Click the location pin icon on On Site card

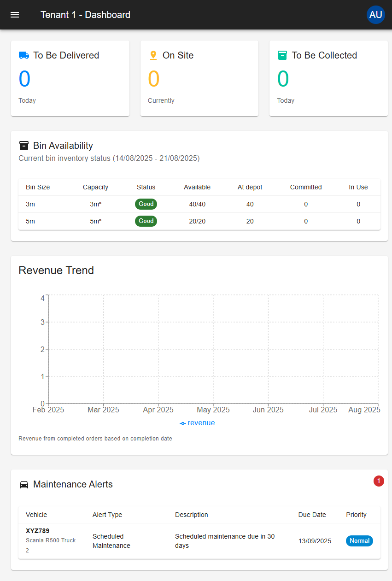153,55
